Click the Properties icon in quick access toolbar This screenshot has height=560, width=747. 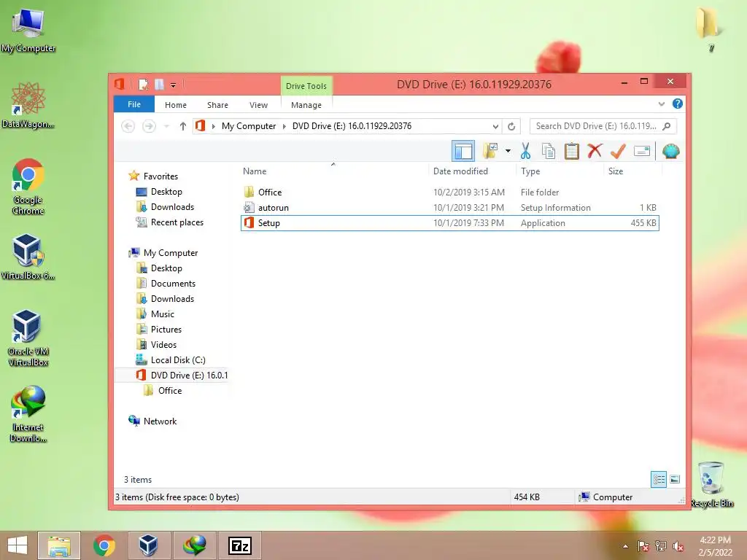143,85
